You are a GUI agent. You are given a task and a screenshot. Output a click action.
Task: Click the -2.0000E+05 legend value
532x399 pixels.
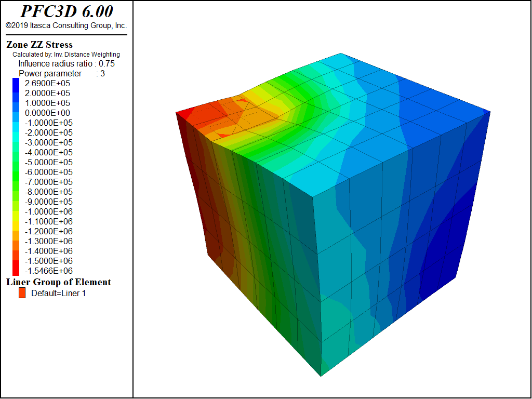click(x=48, y=132)
